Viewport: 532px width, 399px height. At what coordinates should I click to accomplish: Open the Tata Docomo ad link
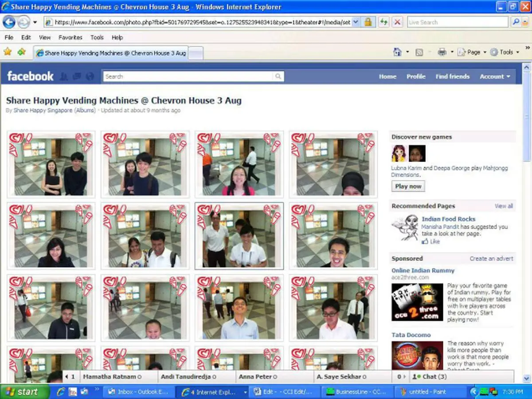pyautogui.click(x=411, y=335)
